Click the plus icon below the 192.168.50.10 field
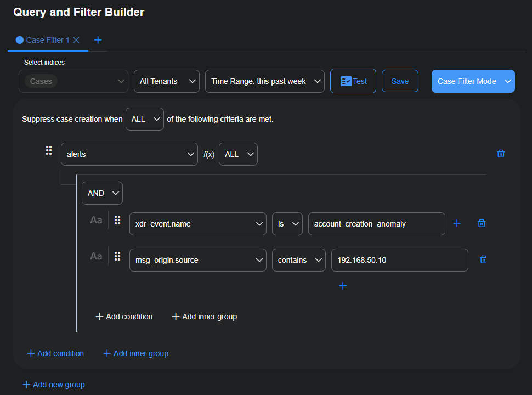The width and height of the screenshot is (532, 395). (343, 285)
